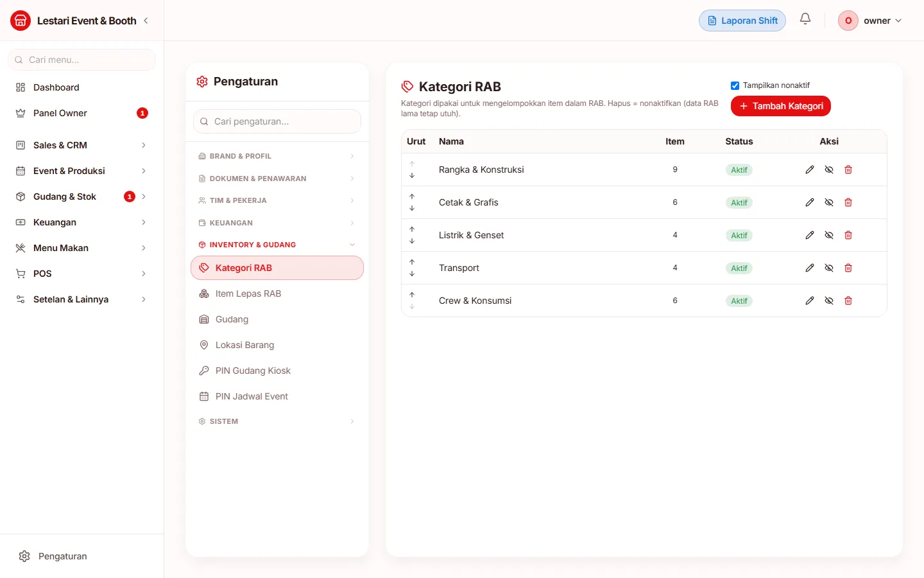This screenshot has width=924, height=578.
Task: Expand the Brand & Profil section
Action: click(x=277, y=156)
